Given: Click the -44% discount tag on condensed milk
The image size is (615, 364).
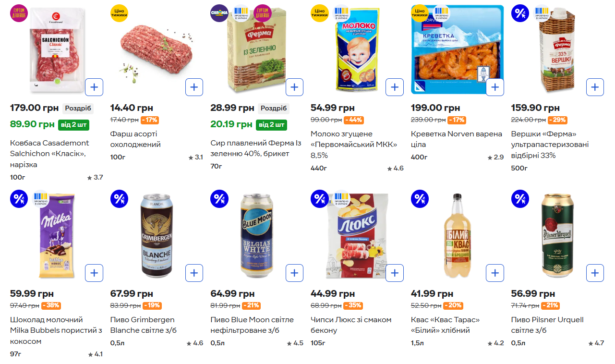Looking at the screenshot, I should click(x=353, y=120).
